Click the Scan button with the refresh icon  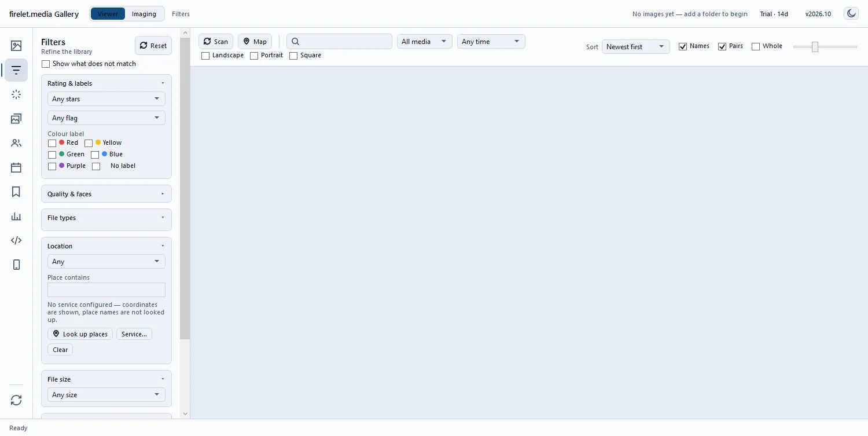tap(216, 41)
